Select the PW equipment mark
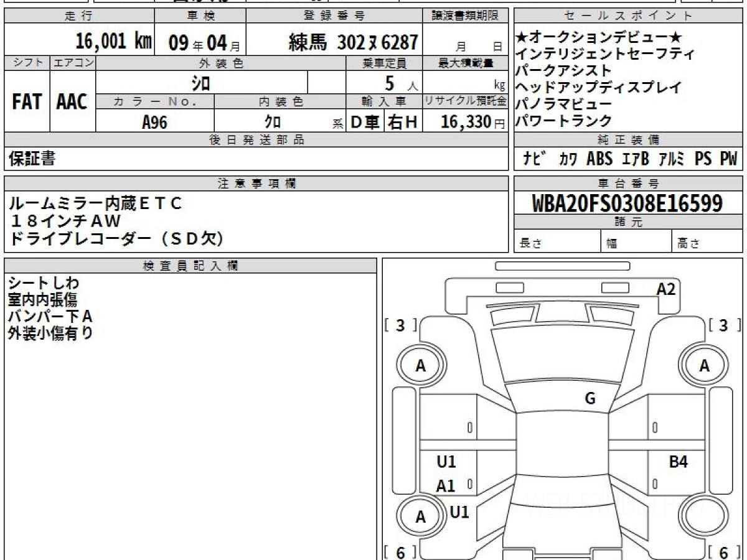The height and width of the screenshot is (560, 747). tap(728, 159)
